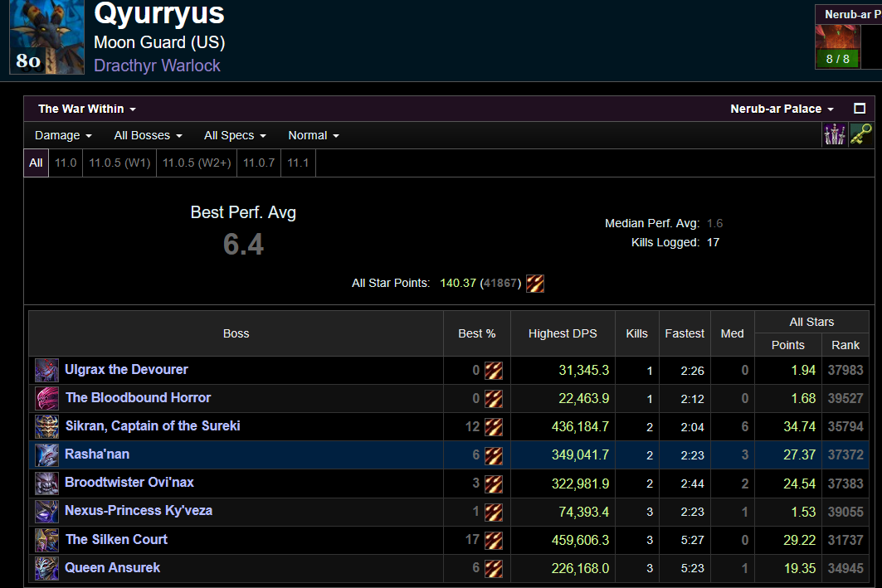Click Kills Logged value 17
The image size is (882, 588).
point(714,243)
